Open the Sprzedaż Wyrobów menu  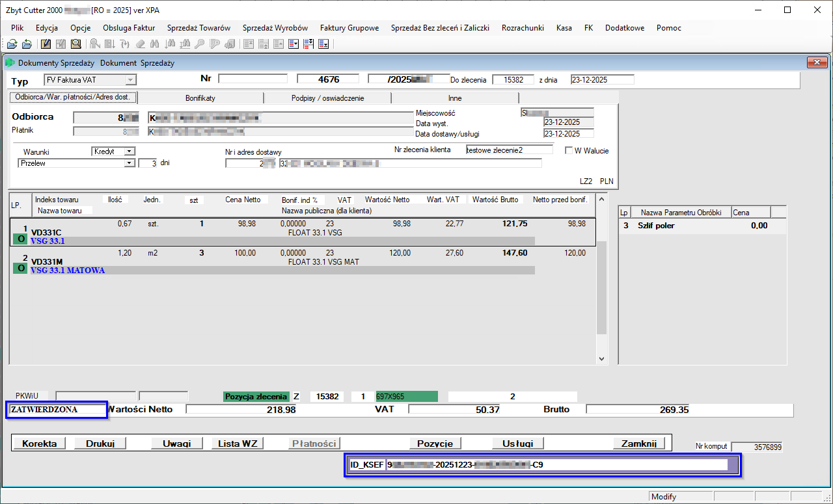[x=275, y=28]
